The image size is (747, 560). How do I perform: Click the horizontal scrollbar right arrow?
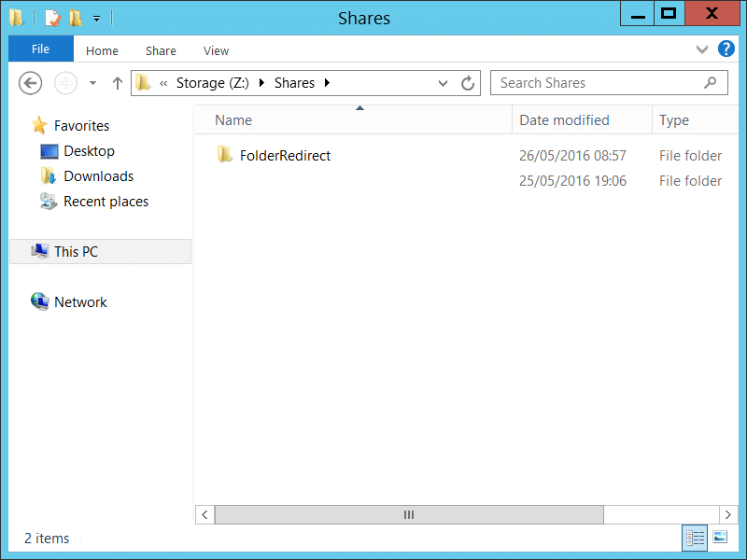point(727,514)
